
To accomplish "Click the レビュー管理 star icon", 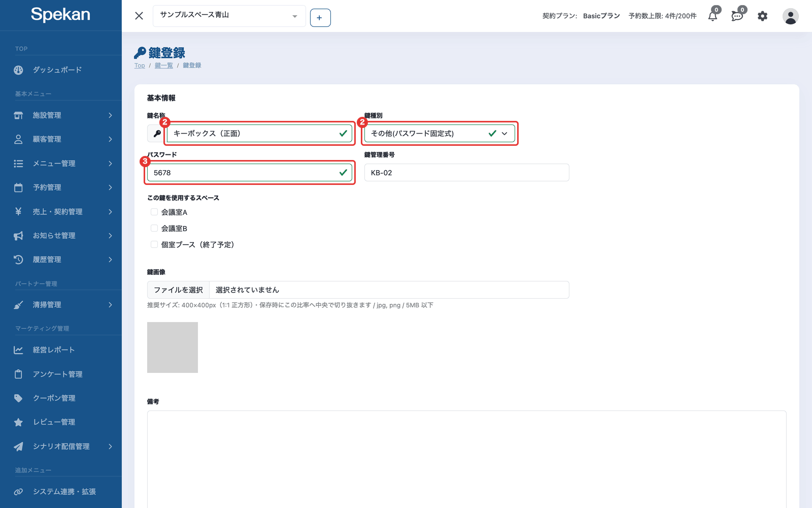I will (x=18, y=422).
